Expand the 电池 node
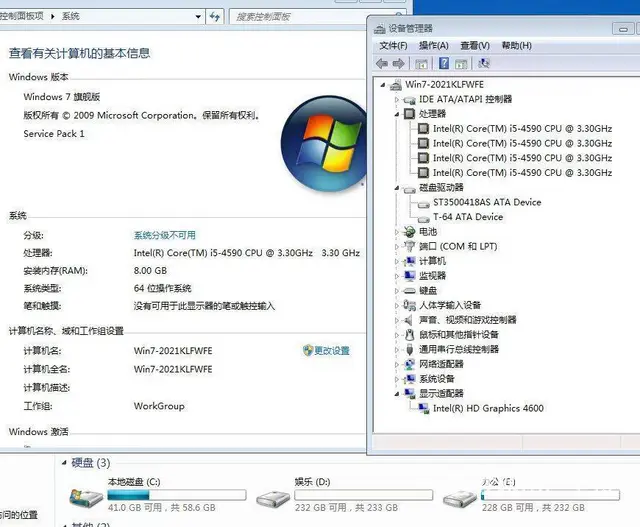The image size is (640, 527). 396,232
